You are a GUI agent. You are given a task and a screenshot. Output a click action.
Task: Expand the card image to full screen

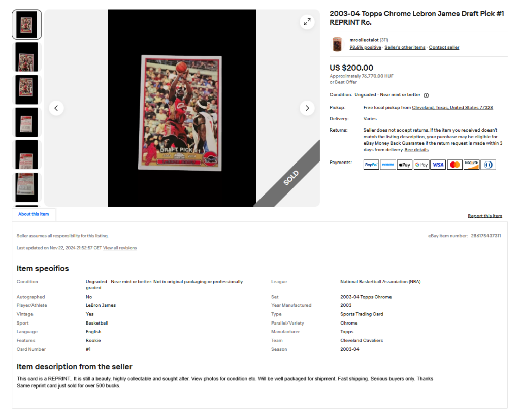(x=307, y=22)
